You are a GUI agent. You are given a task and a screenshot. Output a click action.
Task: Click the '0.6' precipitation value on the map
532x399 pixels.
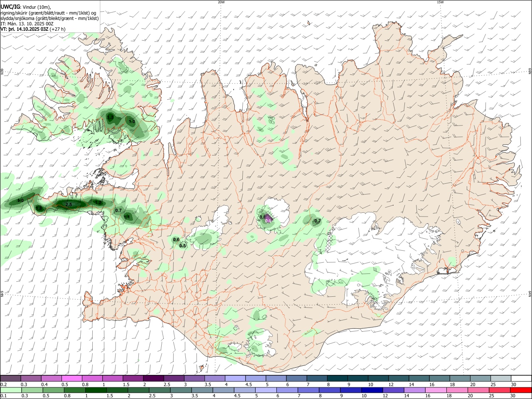click(x=176, y=239)
